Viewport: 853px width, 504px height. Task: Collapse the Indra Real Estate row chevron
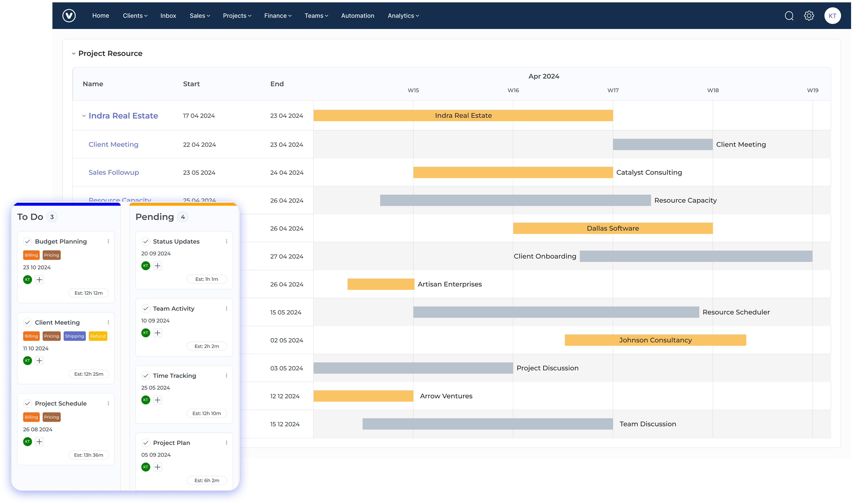[84, 116]
